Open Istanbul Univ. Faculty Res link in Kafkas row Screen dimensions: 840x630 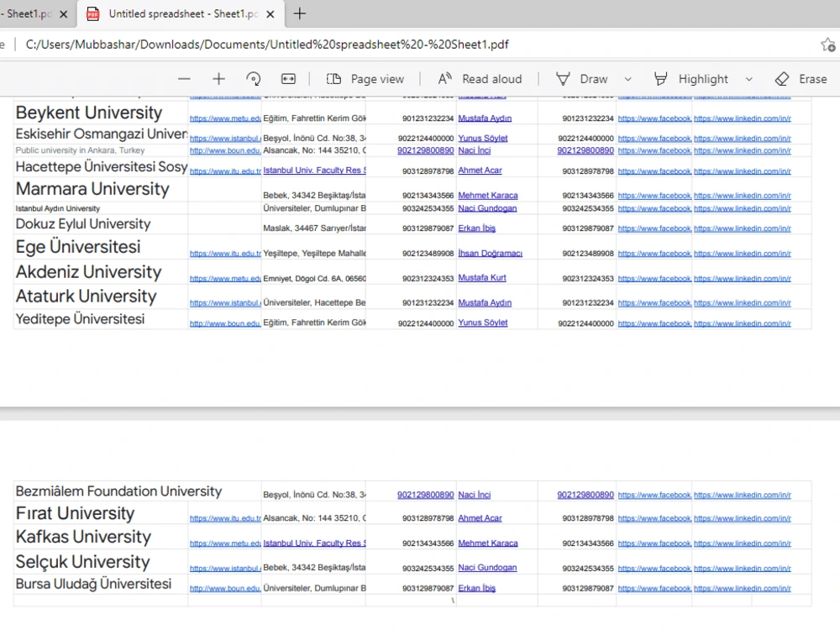(x=314, y=543)
